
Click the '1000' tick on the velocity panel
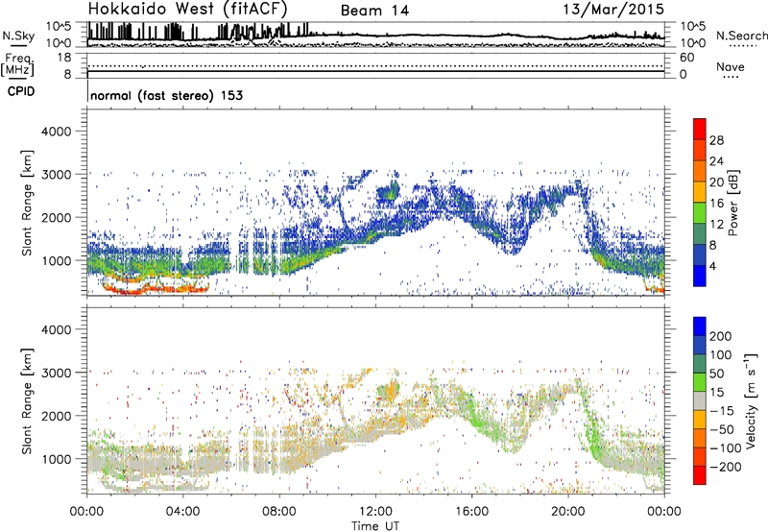coord(57,459)
